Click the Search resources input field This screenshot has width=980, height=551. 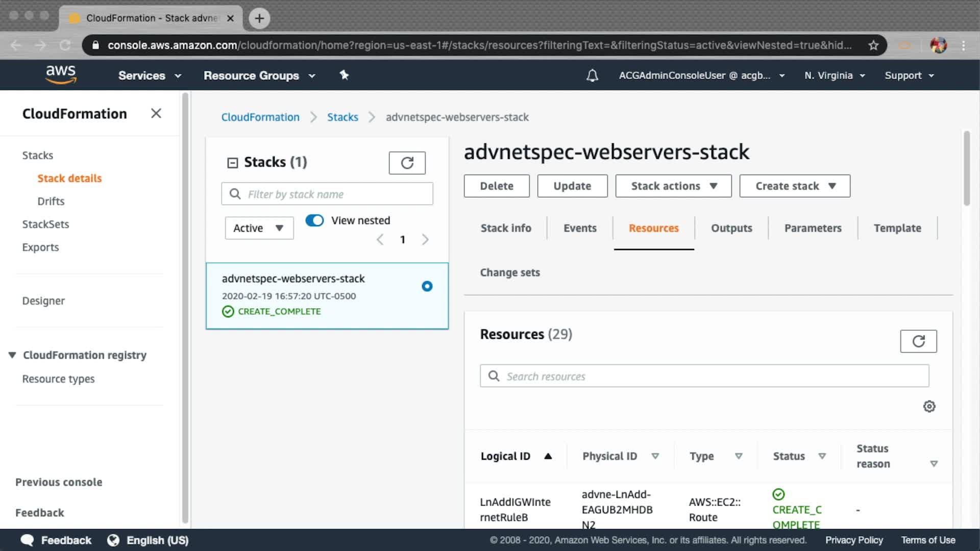pyautogui.click(x=704, y=376)
